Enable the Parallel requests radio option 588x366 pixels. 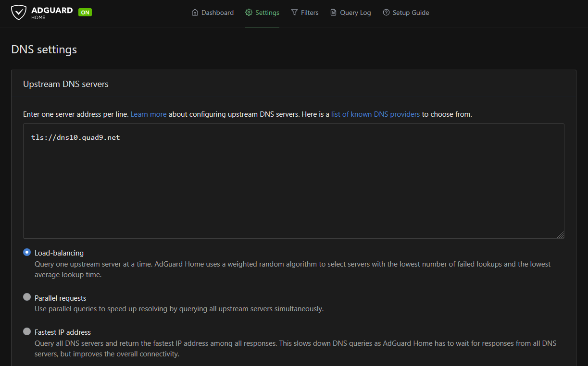click(x=27, y=297)
